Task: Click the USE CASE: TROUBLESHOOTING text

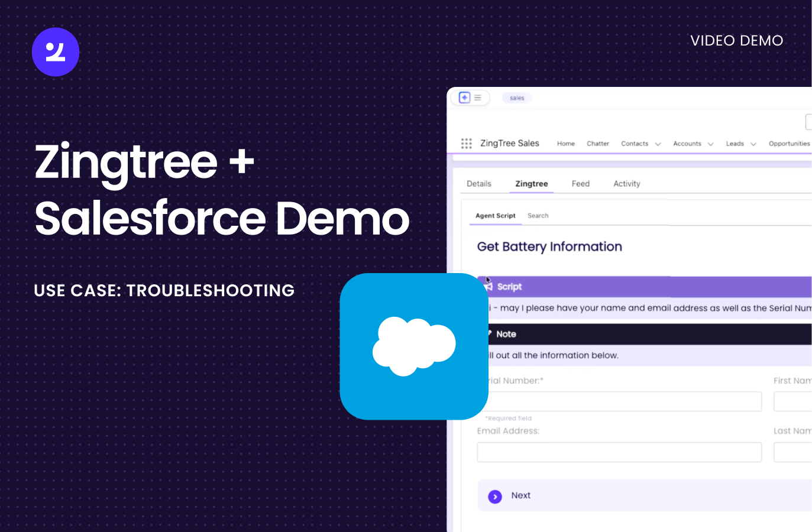Action: tap(164, 290)
